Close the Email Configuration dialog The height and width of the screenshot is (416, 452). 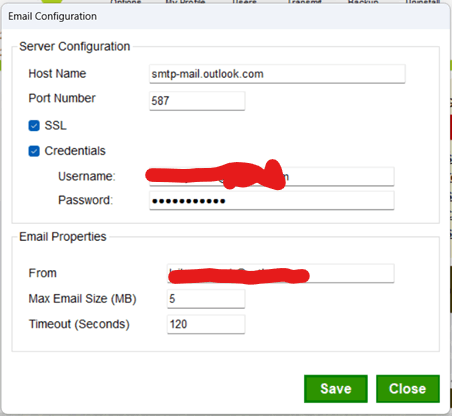408,389
